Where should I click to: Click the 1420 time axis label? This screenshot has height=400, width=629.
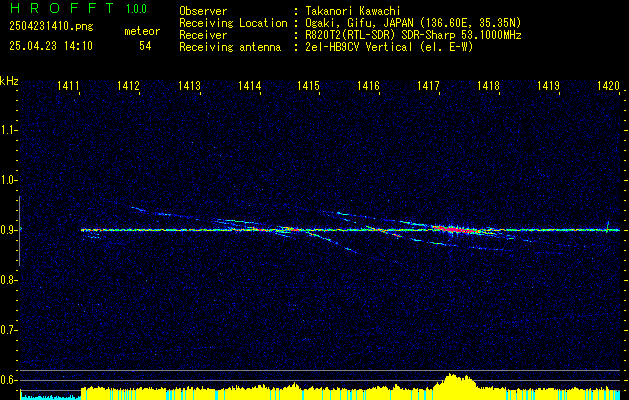click(608, 85)
